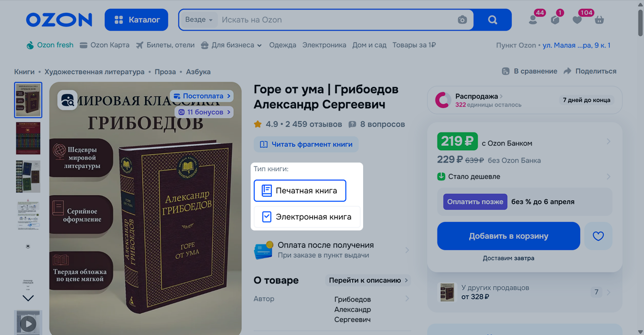Open favorites heart icon in header
Viewport: 644px width, 335px height.
(x=577, y=20)
